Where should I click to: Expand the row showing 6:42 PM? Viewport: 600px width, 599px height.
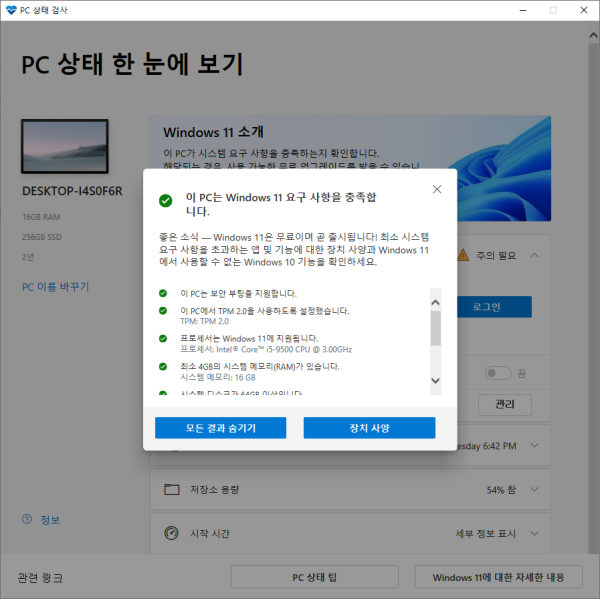pyautogui.click(x=535, y=445)
